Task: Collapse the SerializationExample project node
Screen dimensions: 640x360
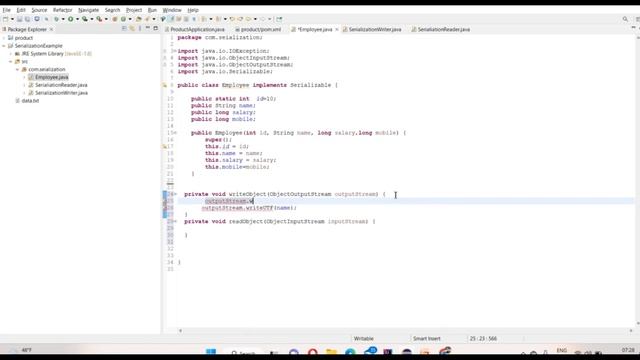Action: coord(4,46)
